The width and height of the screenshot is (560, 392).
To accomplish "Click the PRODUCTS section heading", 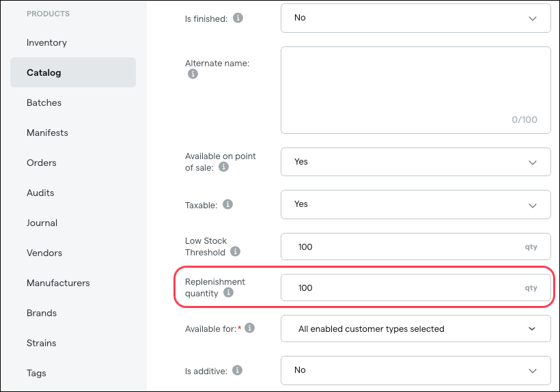I will click(x=48, y=14).
